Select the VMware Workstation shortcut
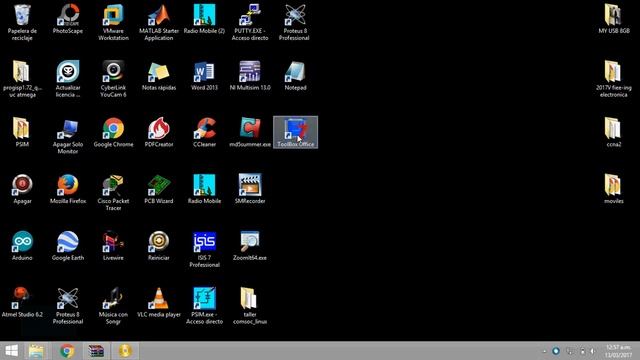The image size is (640, 360). click(113, 22)
